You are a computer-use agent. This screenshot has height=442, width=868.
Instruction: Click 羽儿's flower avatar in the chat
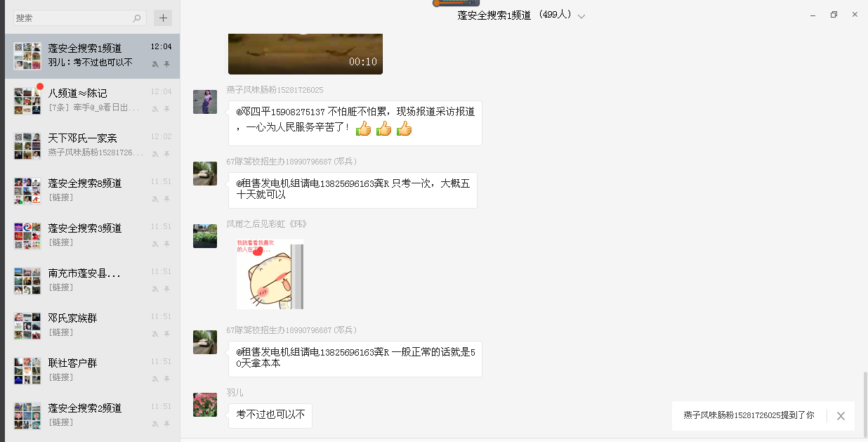point(205,405)
